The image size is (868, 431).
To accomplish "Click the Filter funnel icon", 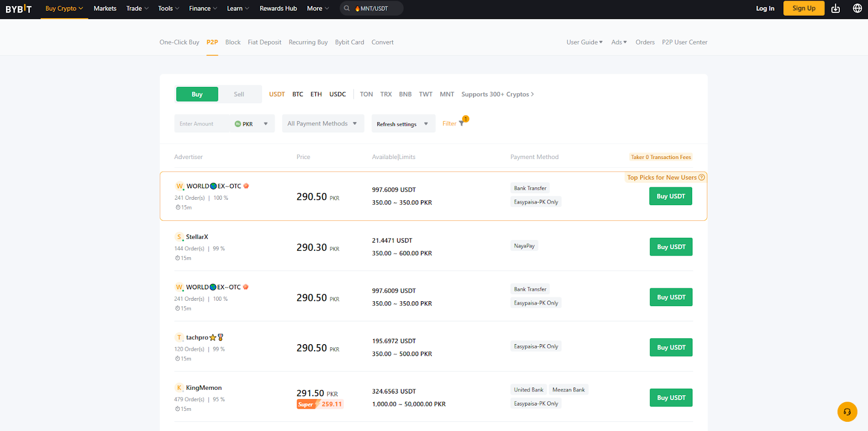I will tap(462, 123).
